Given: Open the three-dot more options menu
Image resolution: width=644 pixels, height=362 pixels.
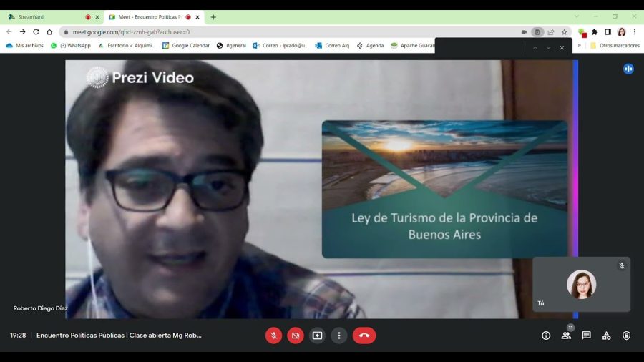Looking at the screenshot, I should pos(339,336).
